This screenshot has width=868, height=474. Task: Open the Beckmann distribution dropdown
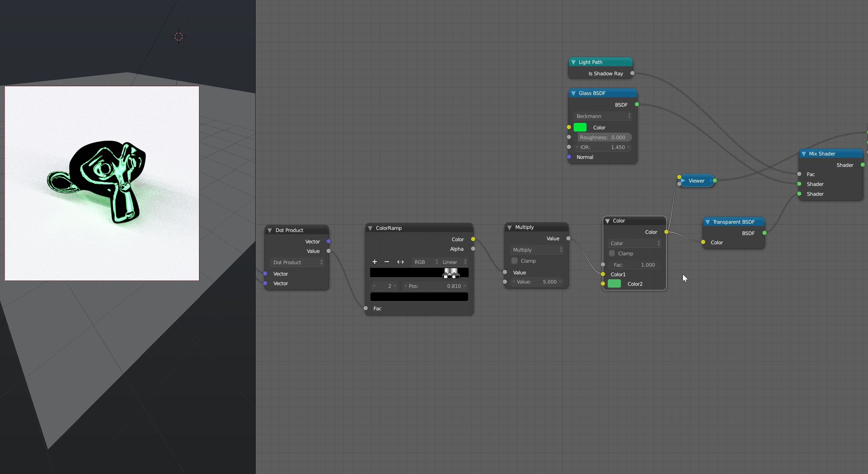[x=603, y=116]
